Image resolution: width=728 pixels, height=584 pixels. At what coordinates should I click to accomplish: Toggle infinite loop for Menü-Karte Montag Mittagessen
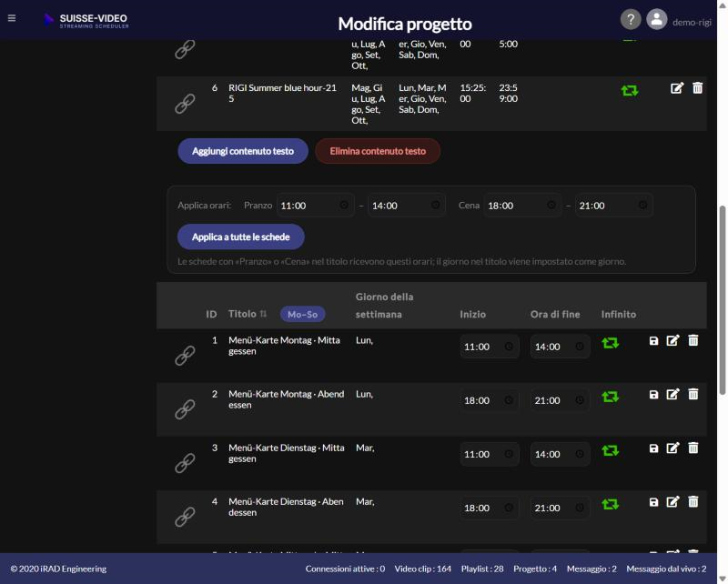pyautogui.click(x=610, y=343)
